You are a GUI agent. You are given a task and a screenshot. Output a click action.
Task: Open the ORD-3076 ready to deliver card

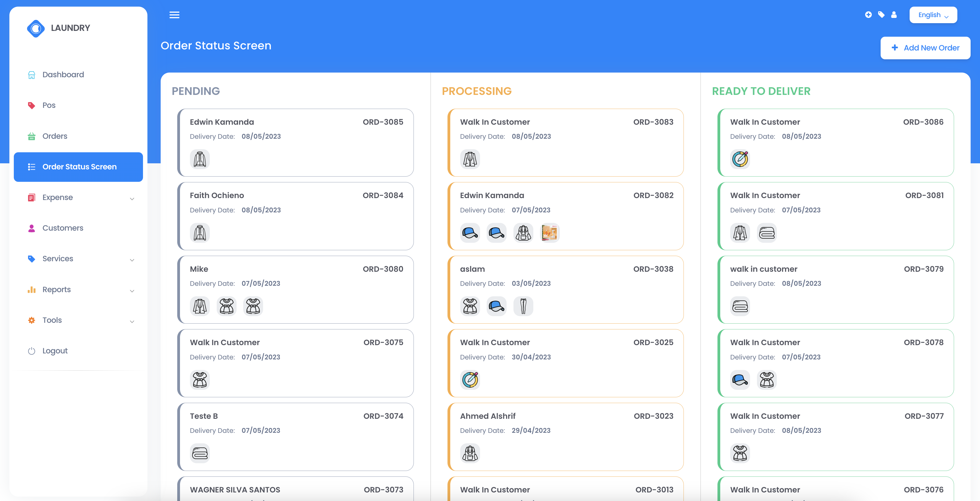point(836,489)
